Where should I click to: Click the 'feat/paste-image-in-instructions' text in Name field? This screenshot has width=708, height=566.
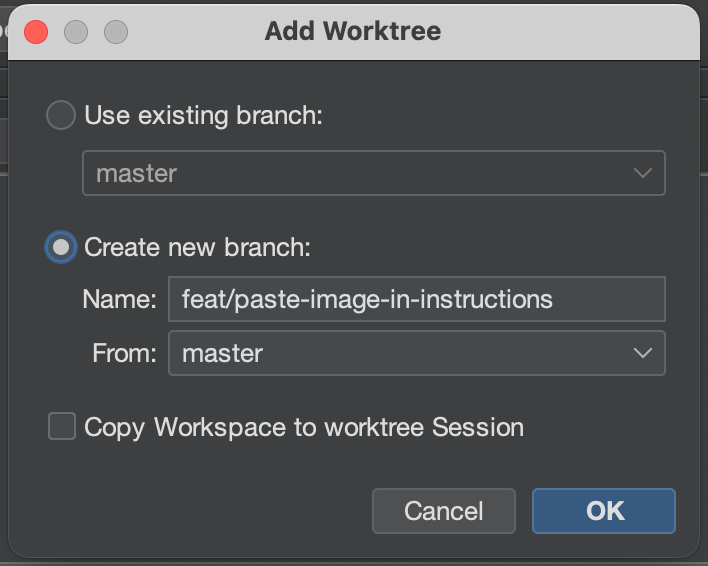pyautogui.click(x=367, y=299)
